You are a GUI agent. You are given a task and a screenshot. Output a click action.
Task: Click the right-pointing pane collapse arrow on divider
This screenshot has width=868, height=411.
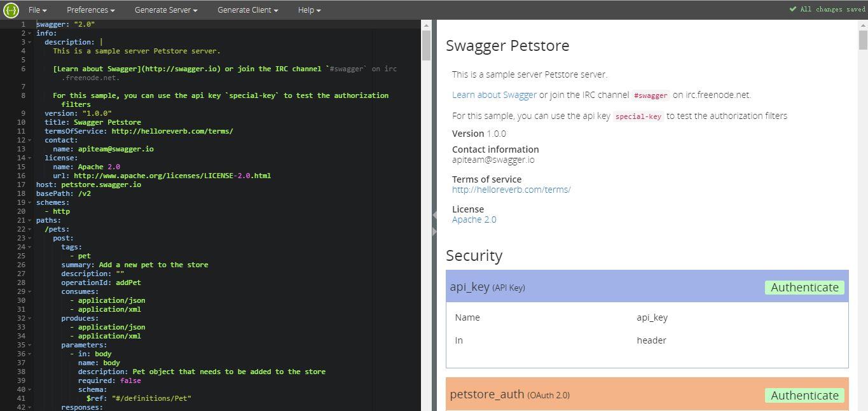click(x=435, y=232)
